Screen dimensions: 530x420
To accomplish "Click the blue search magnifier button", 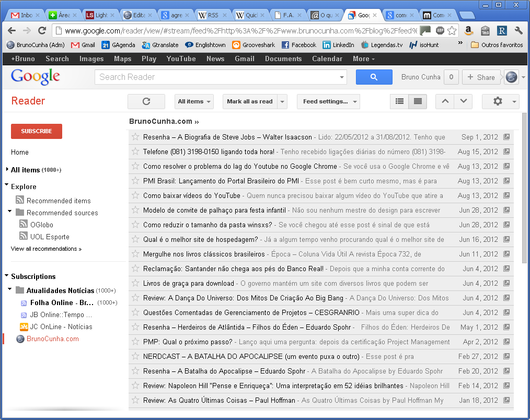I will [374, 77].
